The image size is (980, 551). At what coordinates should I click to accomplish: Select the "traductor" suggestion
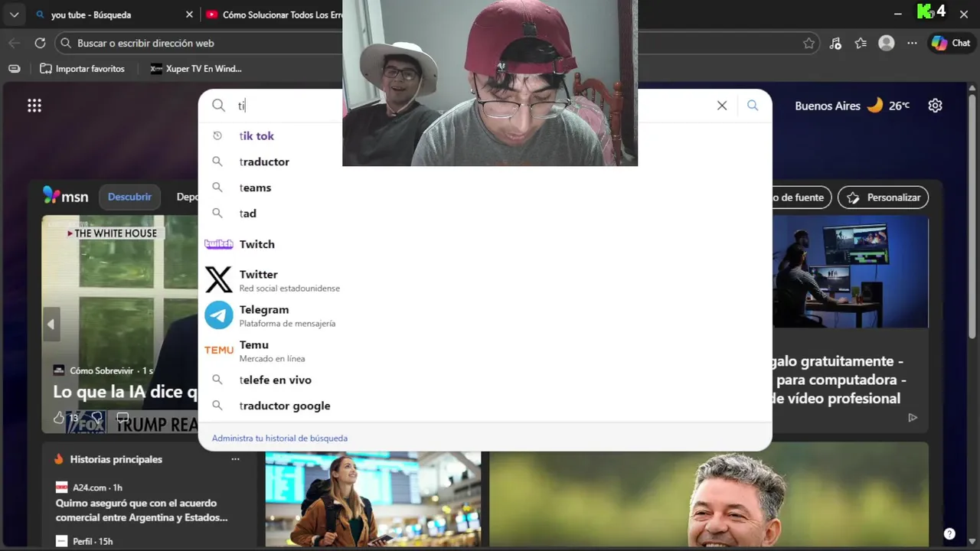coord(485,162)
